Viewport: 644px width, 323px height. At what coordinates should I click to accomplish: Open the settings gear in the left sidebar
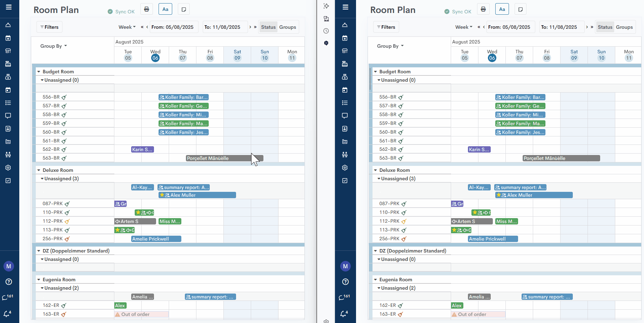tap(8, 168)
